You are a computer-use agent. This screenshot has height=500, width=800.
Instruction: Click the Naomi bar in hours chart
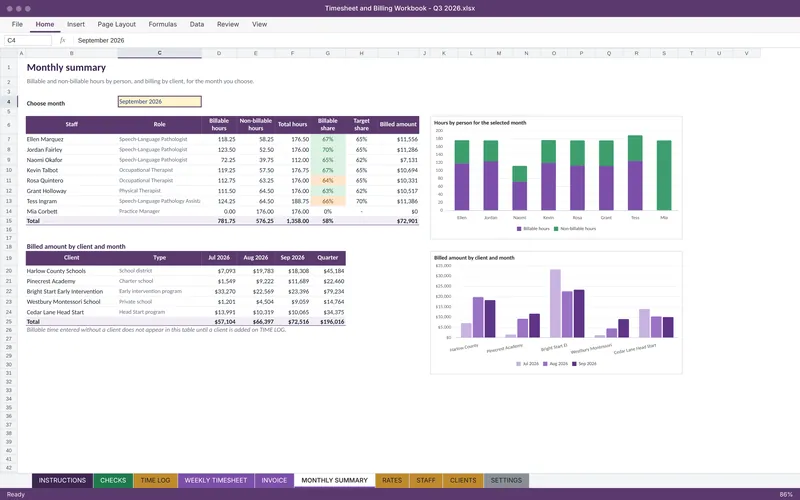pos(519,188)
